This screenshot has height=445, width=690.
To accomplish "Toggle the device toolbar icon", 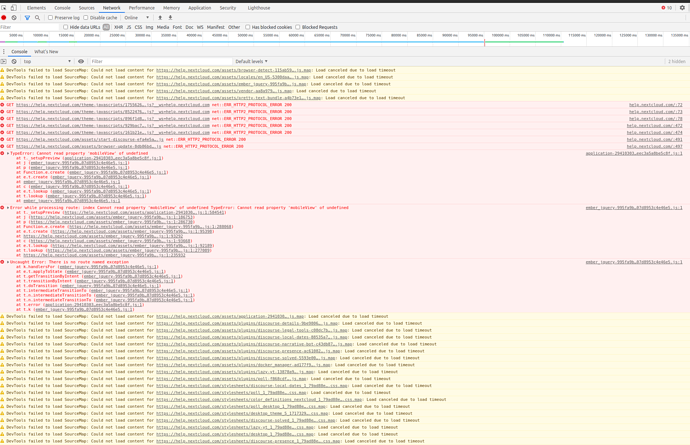I will click(14, 8).
